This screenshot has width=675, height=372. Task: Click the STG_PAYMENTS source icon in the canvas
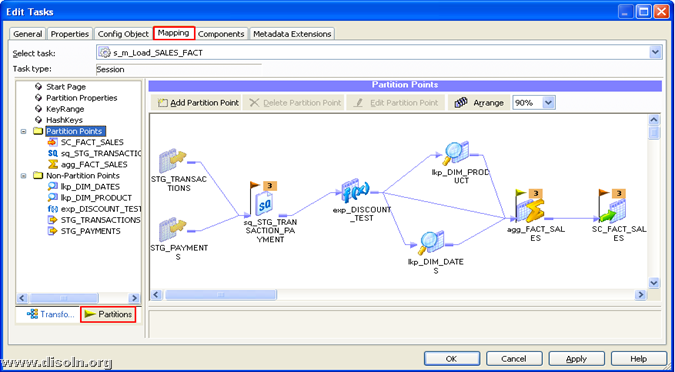[x=172, y=230]
